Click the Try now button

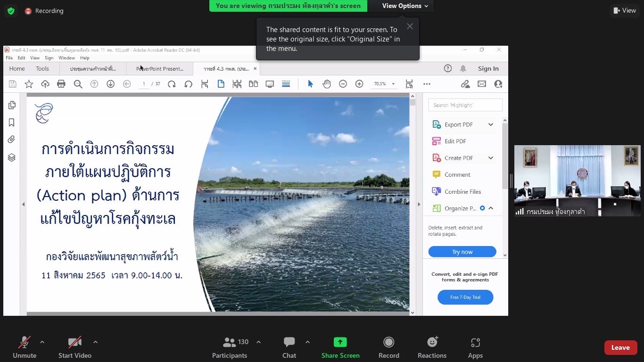tap(462, 252)
